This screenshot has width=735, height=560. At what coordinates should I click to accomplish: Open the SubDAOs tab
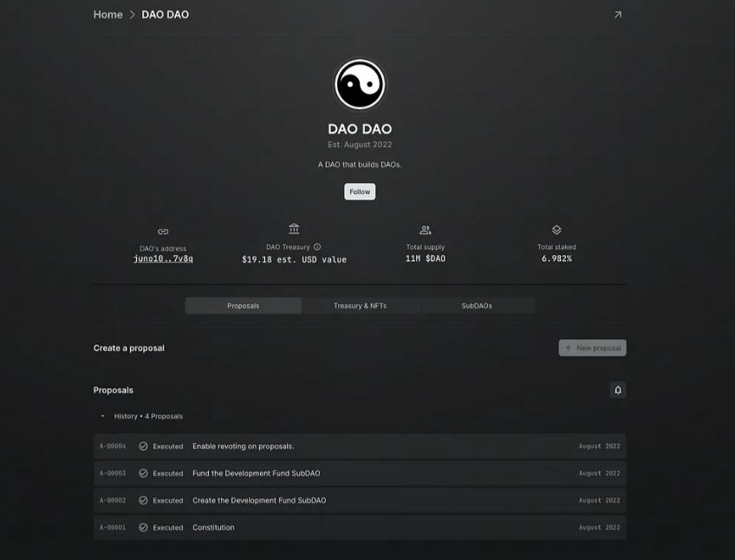coord(477,306)
